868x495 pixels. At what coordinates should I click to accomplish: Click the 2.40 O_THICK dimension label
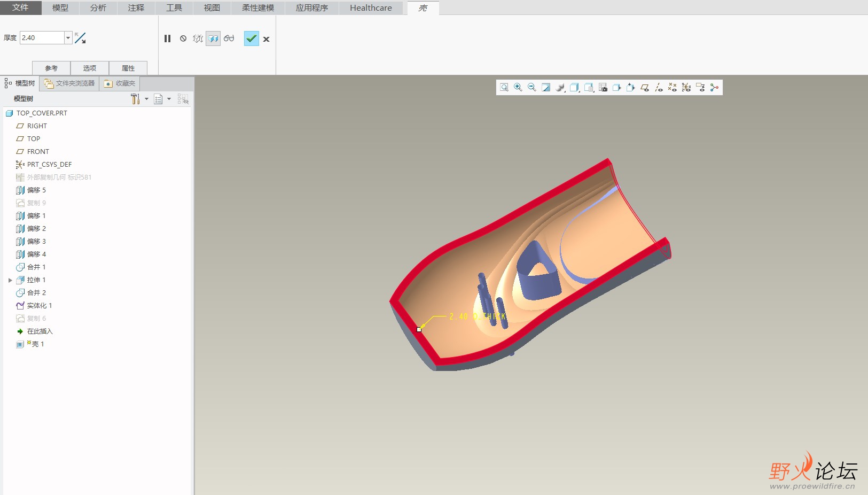click(478, 316)
